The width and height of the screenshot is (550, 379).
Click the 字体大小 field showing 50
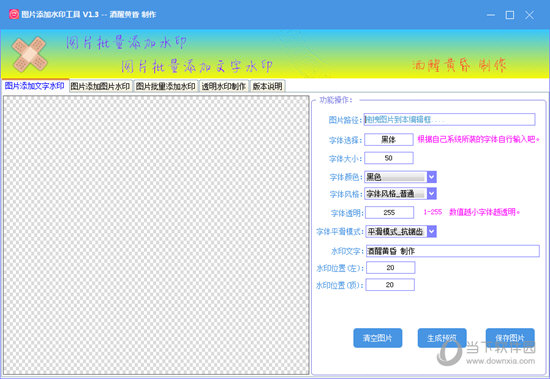(x=389, y=158)
